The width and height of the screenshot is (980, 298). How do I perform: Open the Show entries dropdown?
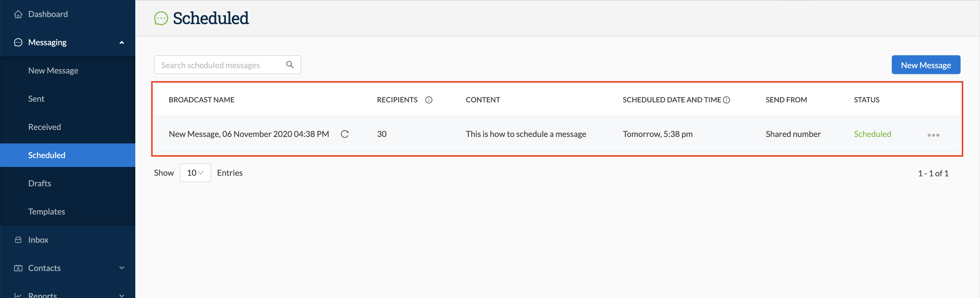pyautogui.click(x=195, y=173)
